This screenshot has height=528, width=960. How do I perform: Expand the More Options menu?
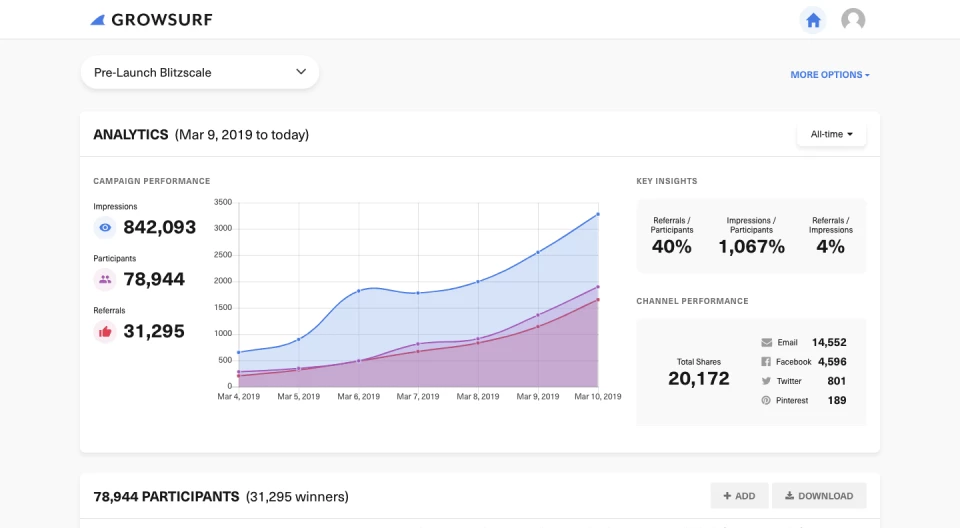[x=829, y=75]
